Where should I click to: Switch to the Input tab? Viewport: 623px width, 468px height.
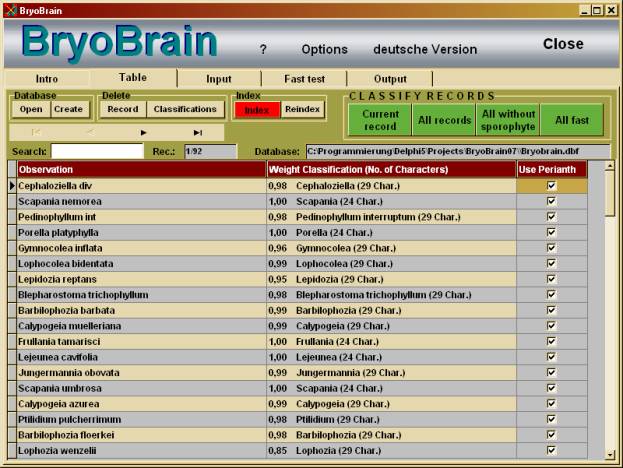click(219, 79)
